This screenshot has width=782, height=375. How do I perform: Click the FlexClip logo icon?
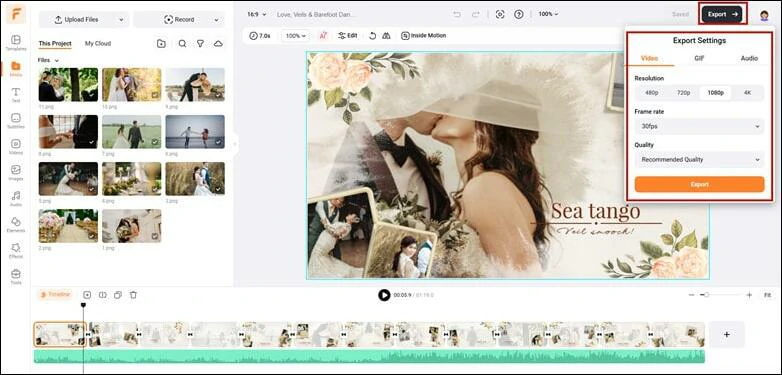tap(16, 14)
